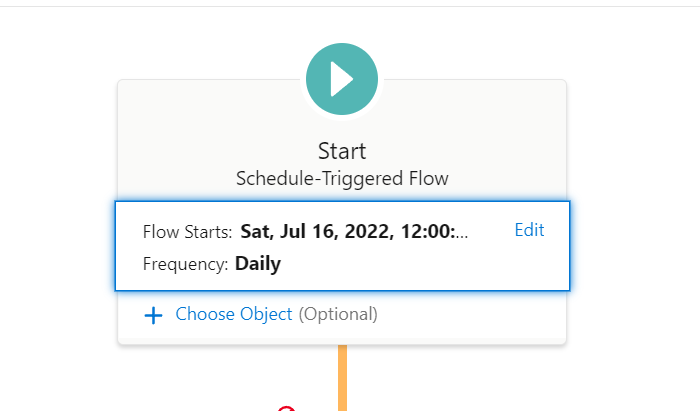Select the Choose Object link

coord(234,314)
